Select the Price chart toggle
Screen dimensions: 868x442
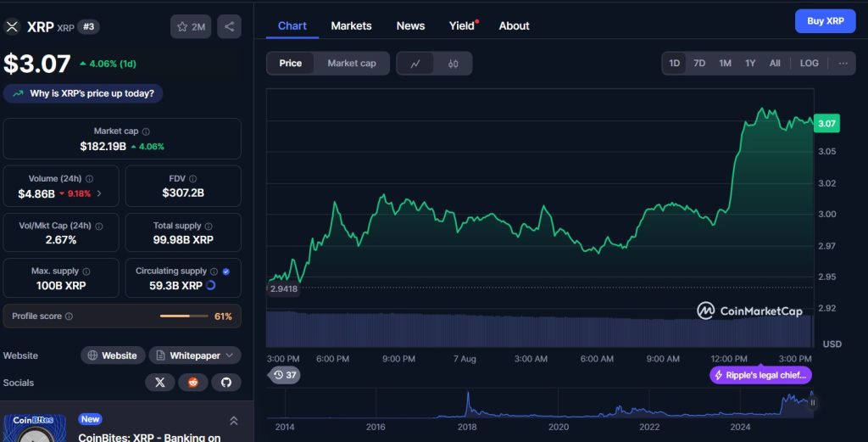(x=291, y=64)
